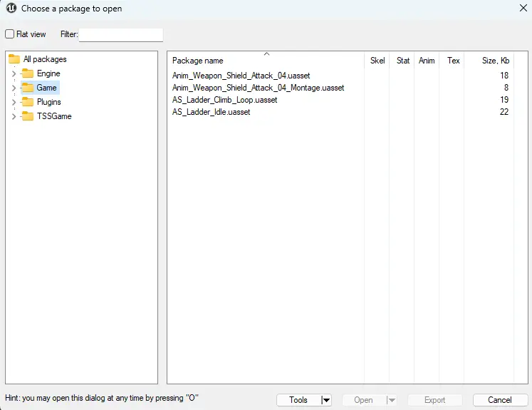Close the package chooser dialog
532x410 pixels.
click(x=523, y=8)
